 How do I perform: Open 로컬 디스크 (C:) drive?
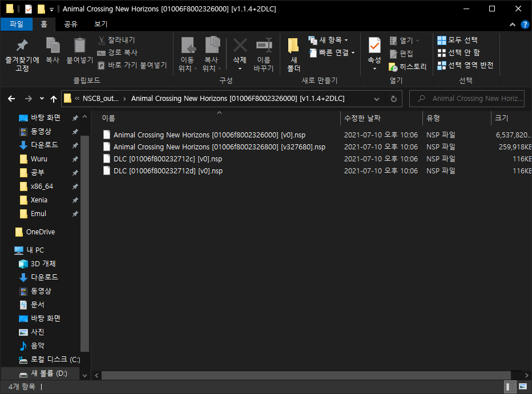point(55,359)
